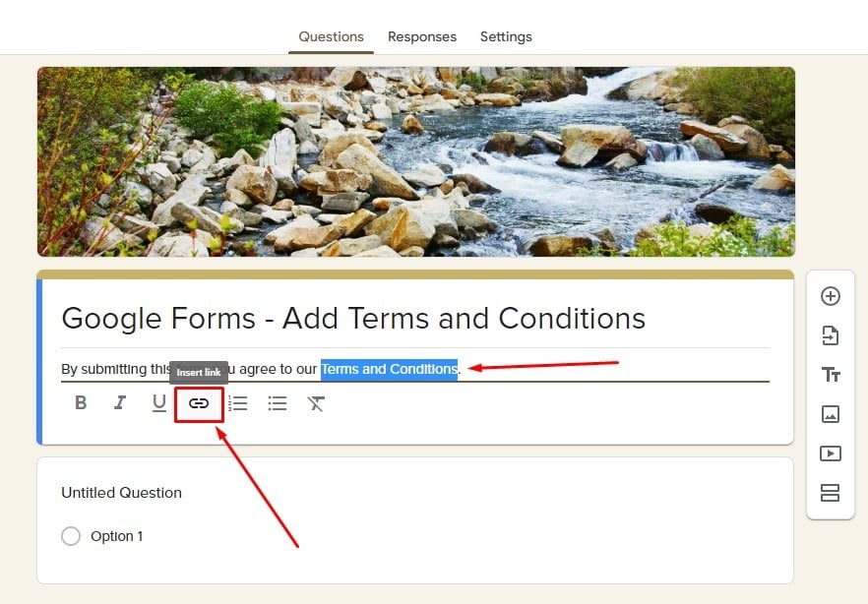Image resolution: width=868 pixels, height=604 pixels.
Task: Add an image from the side toolbar
Action: (x=831, y=414)
